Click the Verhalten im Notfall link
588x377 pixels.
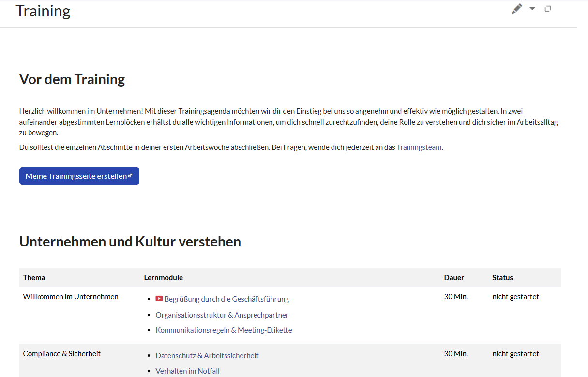tap(187, 371)
